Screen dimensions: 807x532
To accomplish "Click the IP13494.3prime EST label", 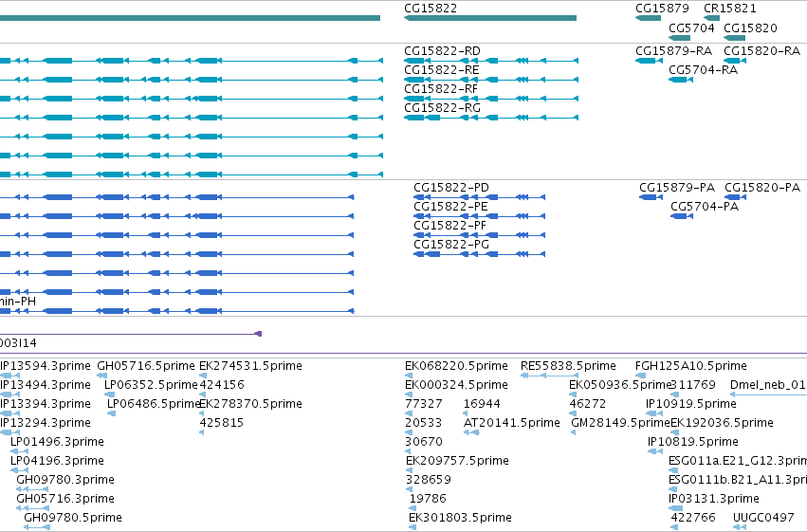I will [46, 385].
